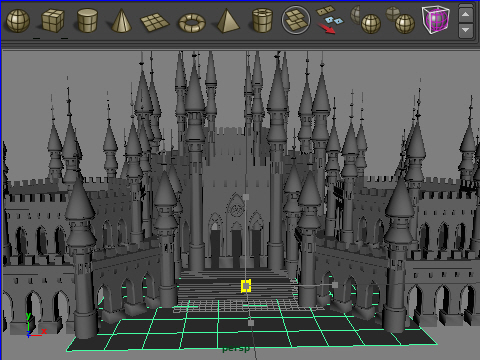Create a polygon pipe primitive
Screen dimensions: 480x360
(x=262, y=21)
